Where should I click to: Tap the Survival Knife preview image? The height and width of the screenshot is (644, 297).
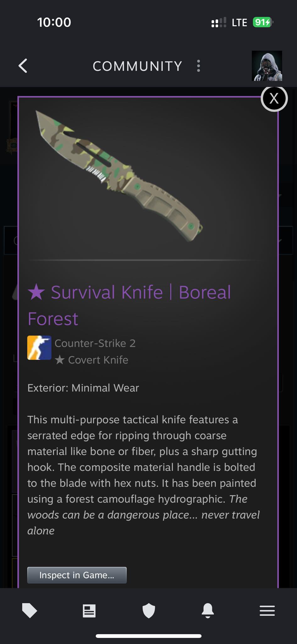[119, 176]
